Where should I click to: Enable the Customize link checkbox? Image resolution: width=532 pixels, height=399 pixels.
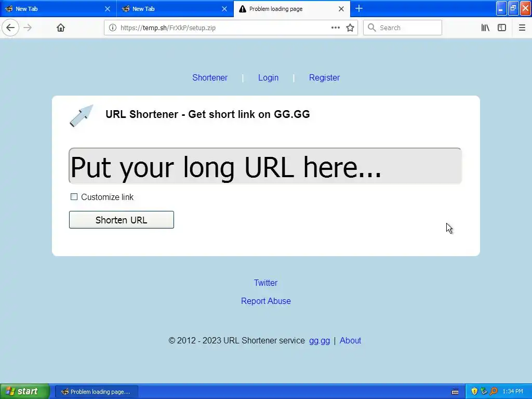pyautogui.click(x=74, y=197)
